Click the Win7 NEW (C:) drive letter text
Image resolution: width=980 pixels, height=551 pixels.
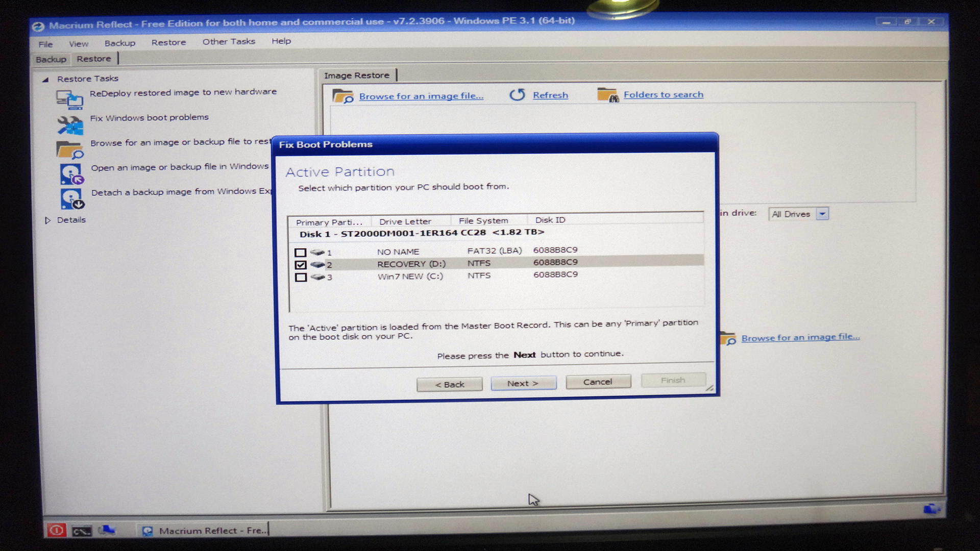pos(410,276)
